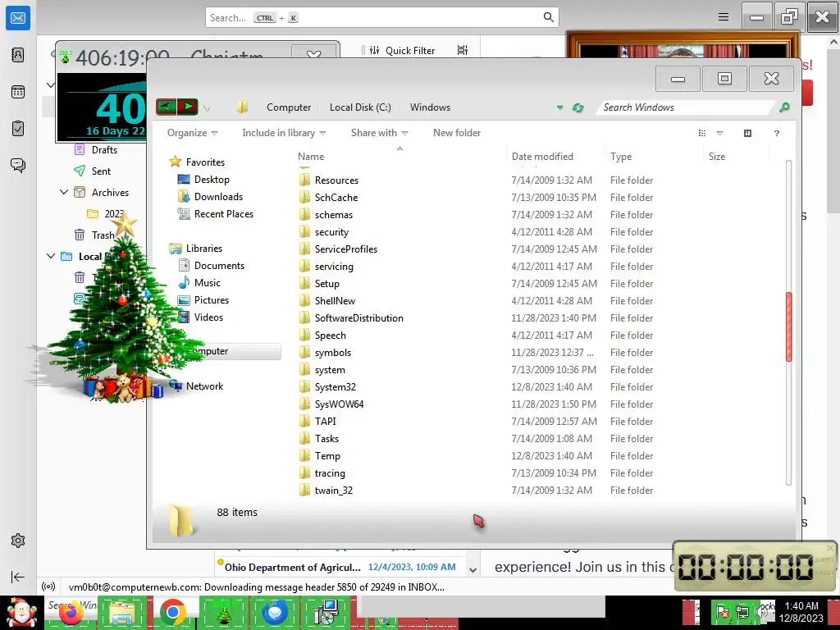
Task: Refresh the Windows folder view
Action: click(577, 107)
